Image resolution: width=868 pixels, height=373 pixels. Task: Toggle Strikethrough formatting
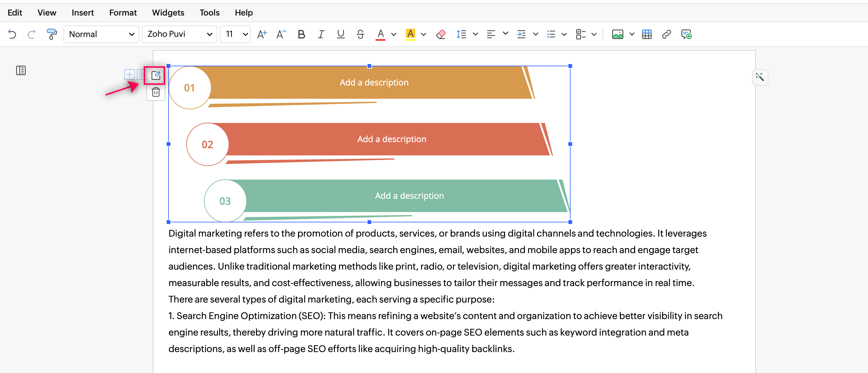[x=360, y=34]
